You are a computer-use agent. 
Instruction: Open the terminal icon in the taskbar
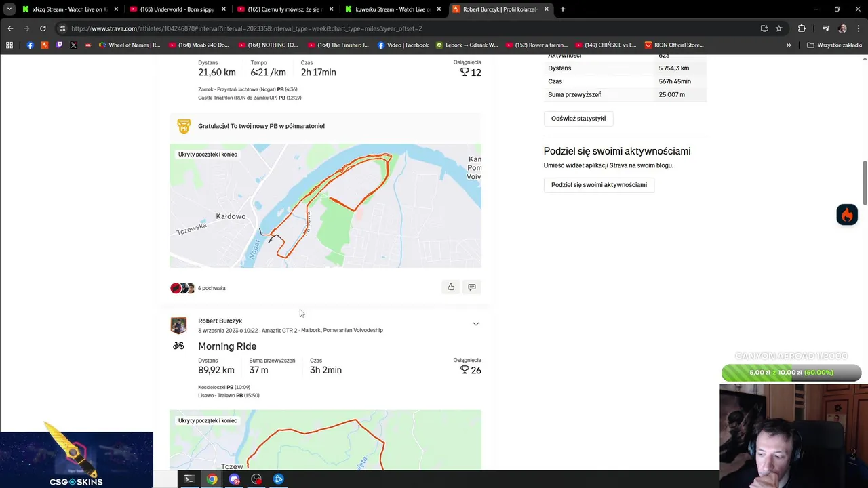(x=189, y=479)
